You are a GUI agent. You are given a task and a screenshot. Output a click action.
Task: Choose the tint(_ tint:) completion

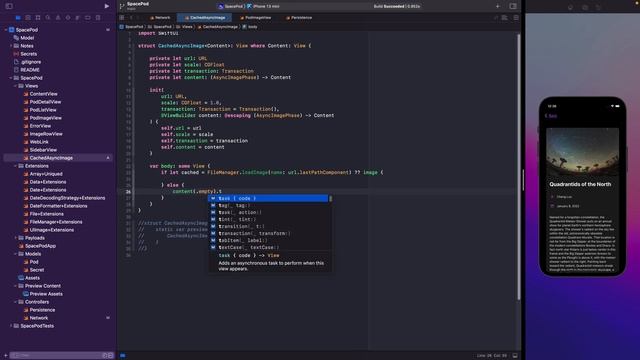pyautogui.click(x=269, y=219)
